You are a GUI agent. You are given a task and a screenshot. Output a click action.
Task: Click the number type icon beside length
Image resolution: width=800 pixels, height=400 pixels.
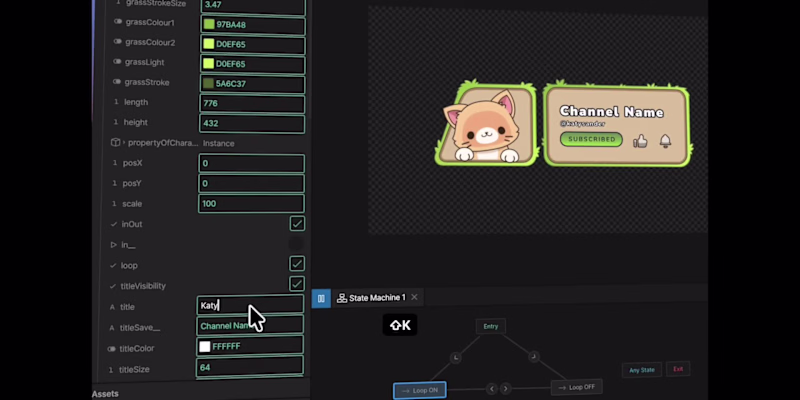116,102
